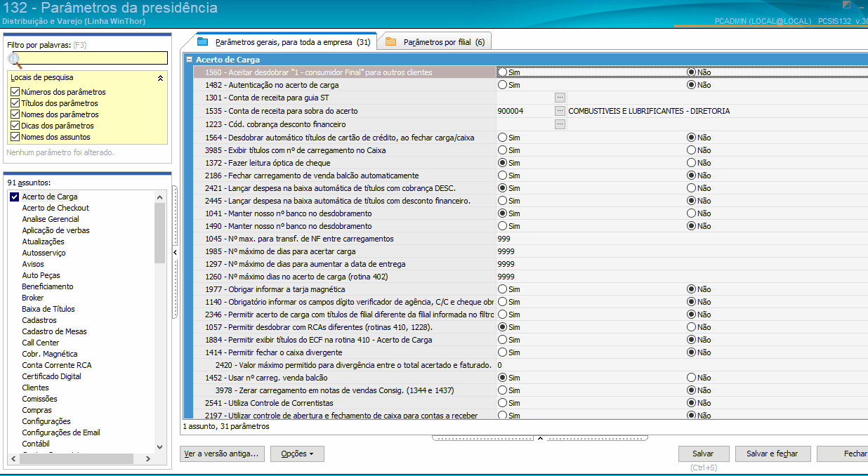Click the bottom panel collapse arrow handle
The image size is (868, 476).
coord(539,438)
